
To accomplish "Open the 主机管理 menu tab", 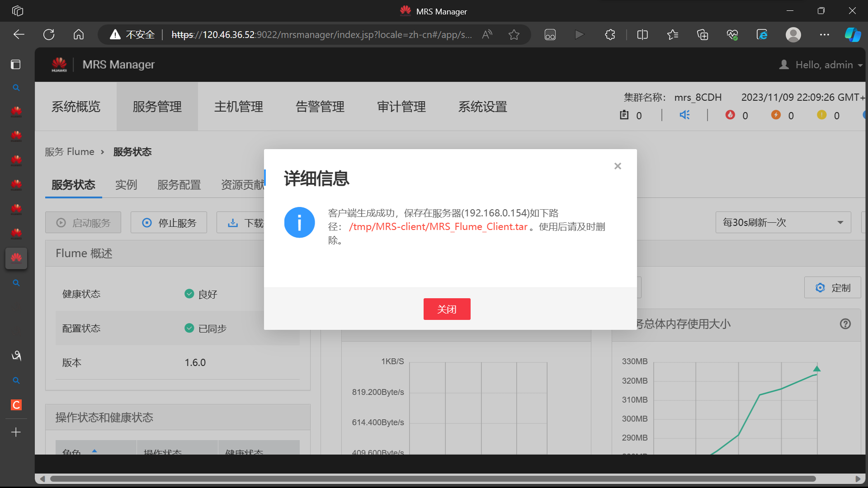I will point(239,107).
